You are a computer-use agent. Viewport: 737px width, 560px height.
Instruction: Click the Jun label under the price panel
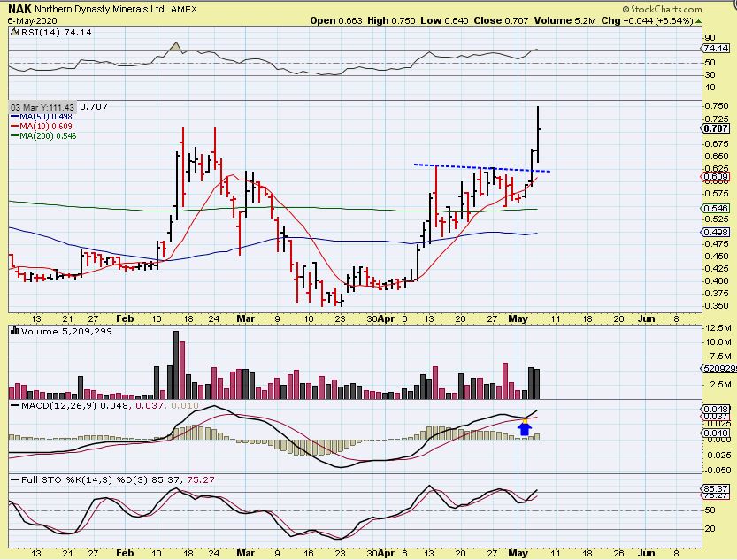coord(646,318)
